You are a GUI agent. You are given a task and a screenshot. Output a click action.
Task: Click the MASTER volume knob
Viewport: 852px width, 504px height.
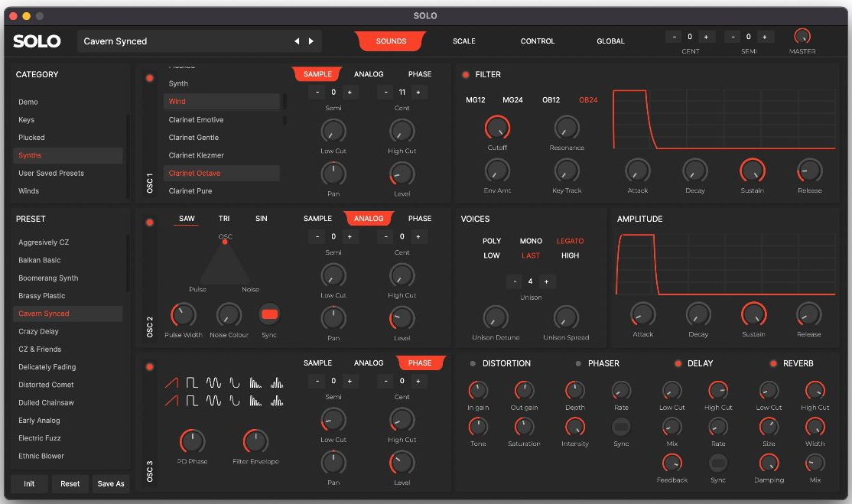(x=802, y=37)
